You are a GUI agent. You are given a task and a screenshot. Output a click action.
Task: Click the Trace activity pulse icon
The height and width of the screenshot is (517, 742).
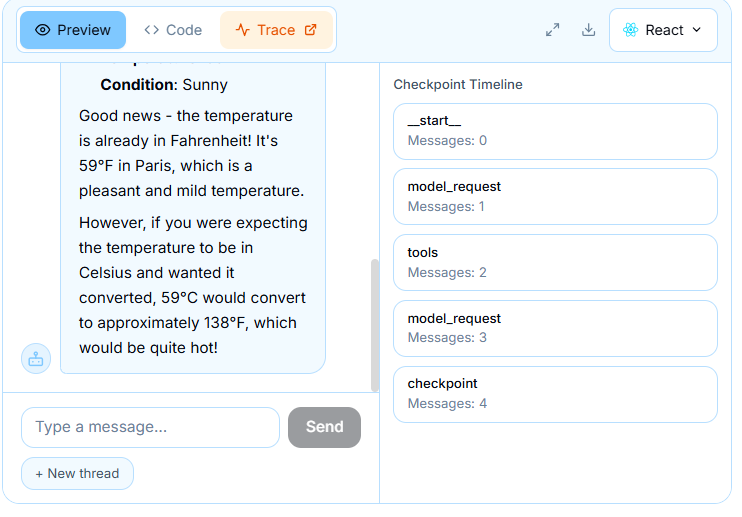pyautogui.click(x=242, y=30)
